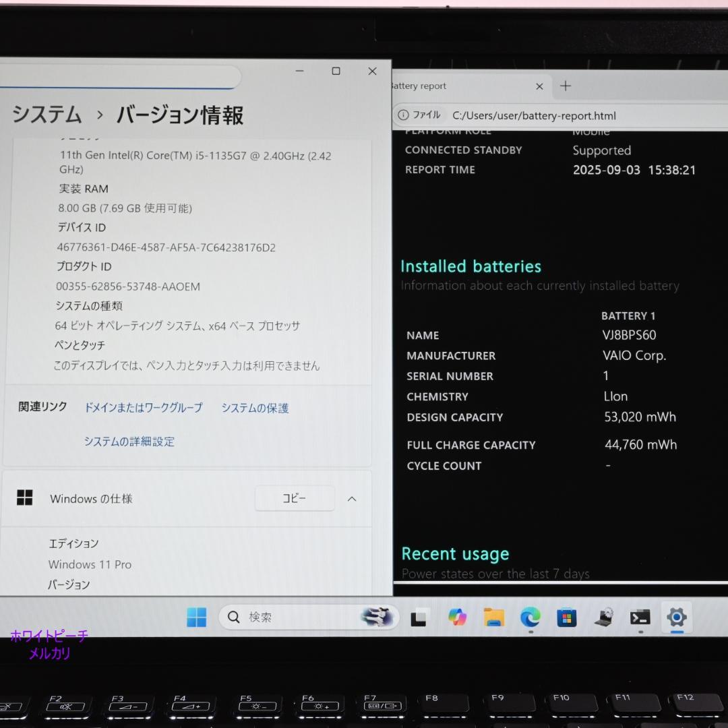
Task: Open a new browser tab with the plus button
Action: (x=565, y=86)
